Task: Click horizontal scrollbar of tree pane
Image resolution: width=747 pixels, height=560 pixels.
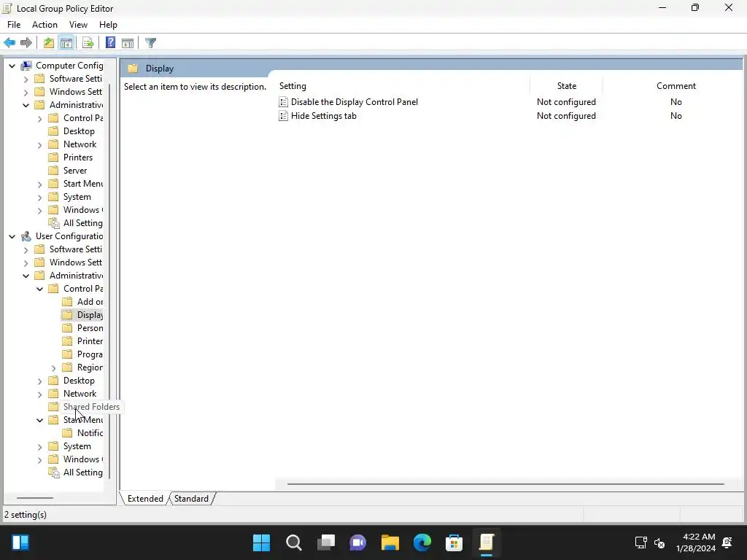Action: 35,498
